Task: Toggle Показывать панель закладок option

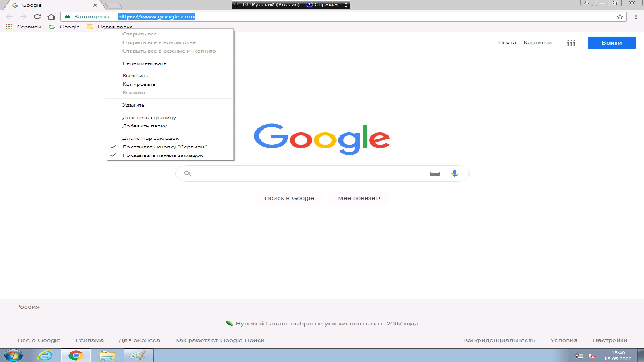Action: (162, 155)
